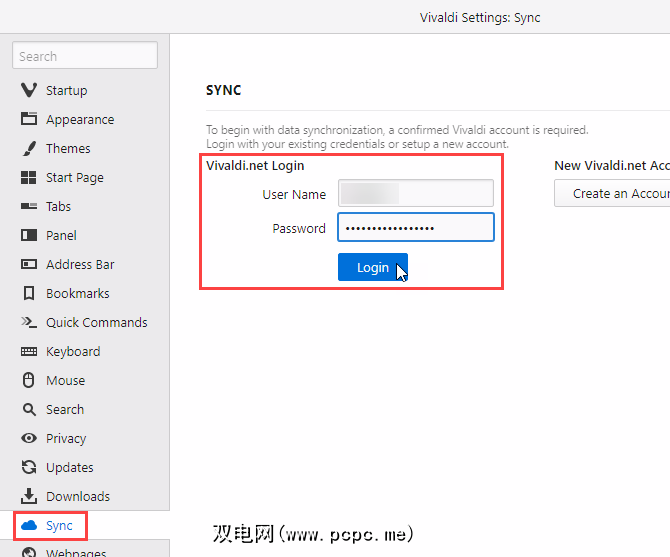
Task: Click the Sync cloud icon
Action: pyautogui.click(x=29, y=525)
